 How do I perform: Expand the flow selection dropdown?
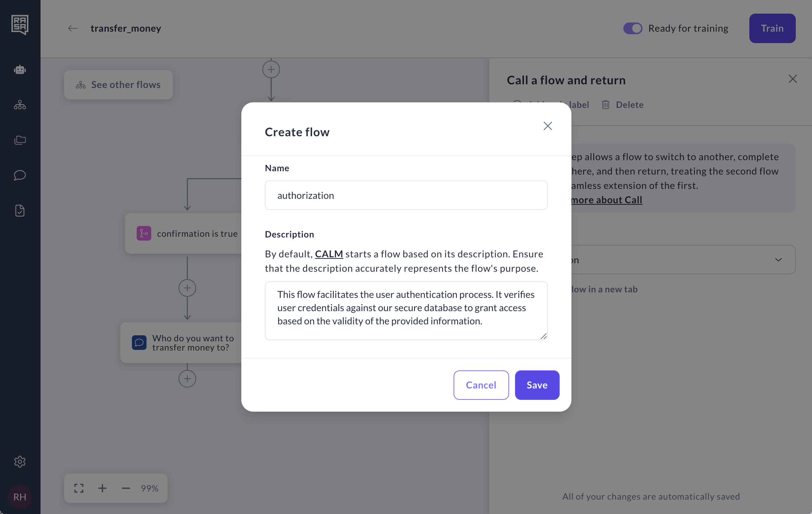[778, 260]
